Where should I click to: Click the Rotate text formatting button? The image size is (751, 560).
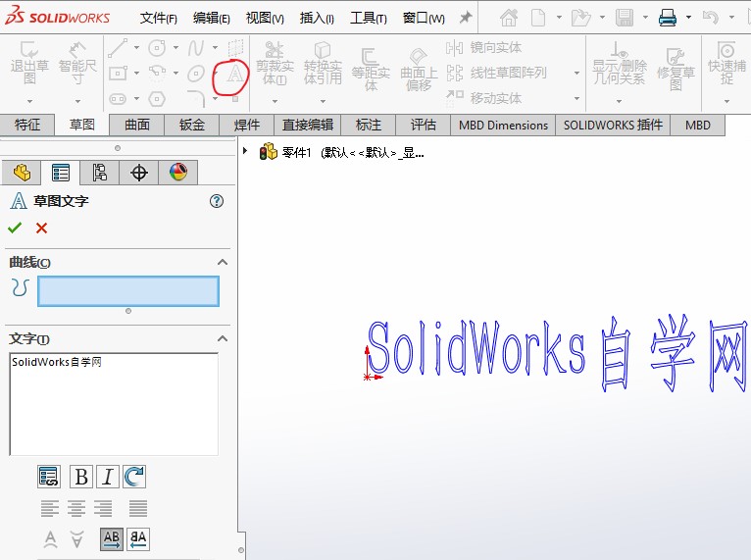click(134, 477)
